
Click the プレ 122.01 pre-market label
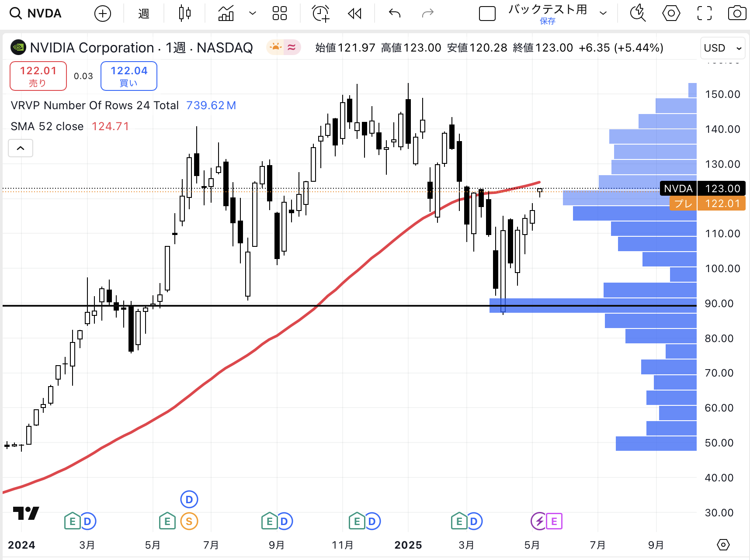[707, 203]
